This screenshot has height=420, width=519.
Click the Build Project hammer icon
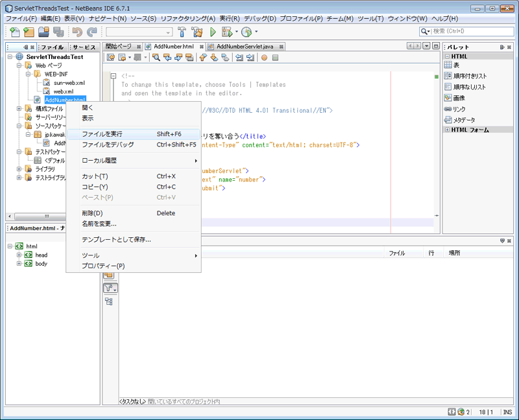pyautogui.click(x=182, y=32)
